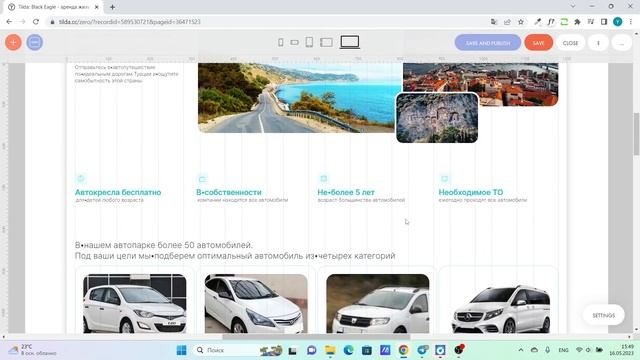Open the taskbar clock and date
Image resolution: width=640 pixels, height=360 pixels.
[622, 350]
